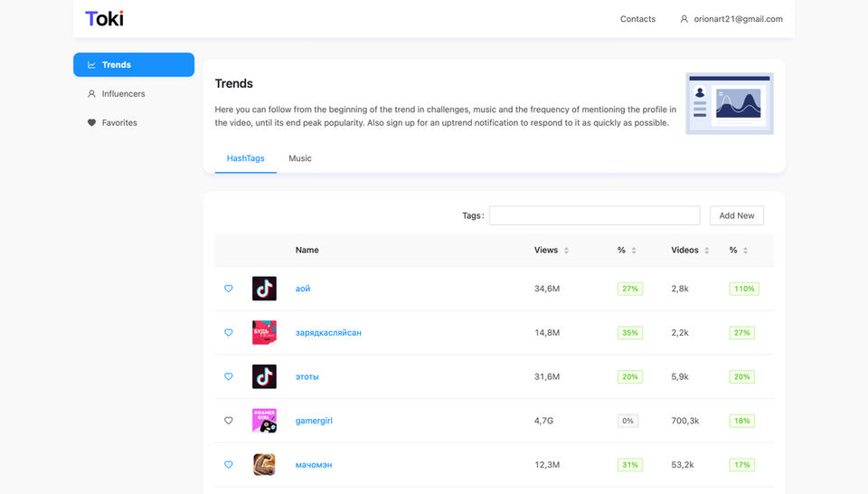The width and height of the screenshot is (868, 494).
Task: Click the 4,7G views value
Action: 543,421
